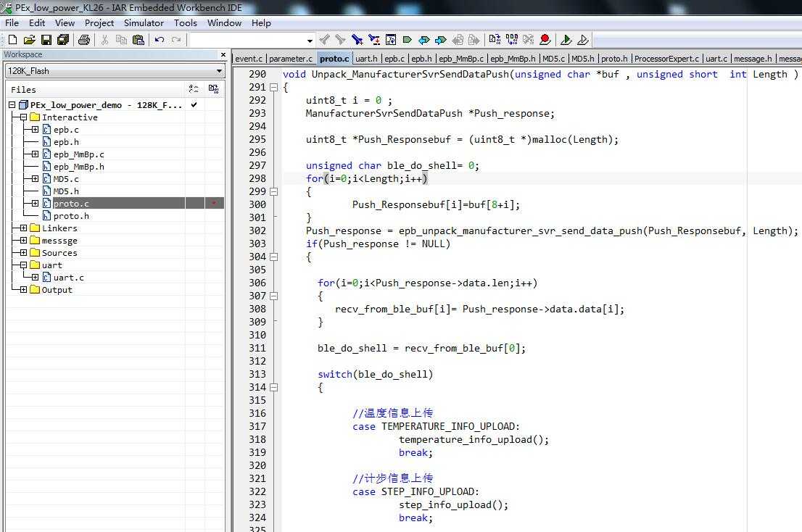Print the file using printer icon

click(x=84, y=39)
